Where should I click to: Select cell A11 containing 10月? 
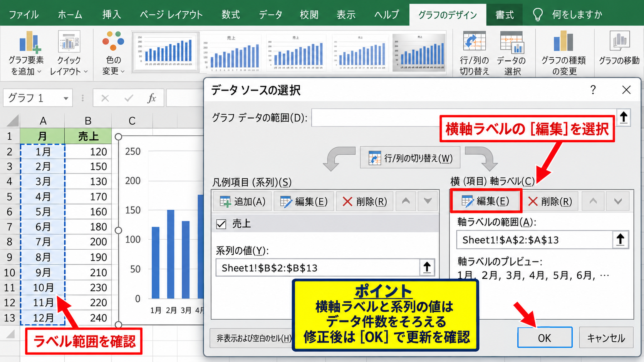click(x=42, y=287)
